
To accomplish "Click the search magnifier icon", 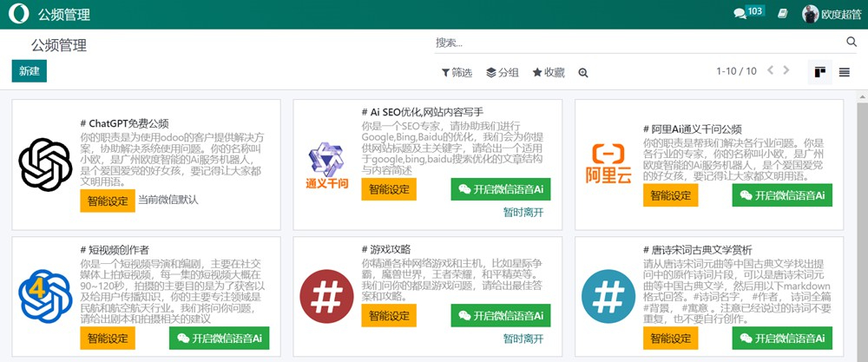I will (x=852, y=42).
